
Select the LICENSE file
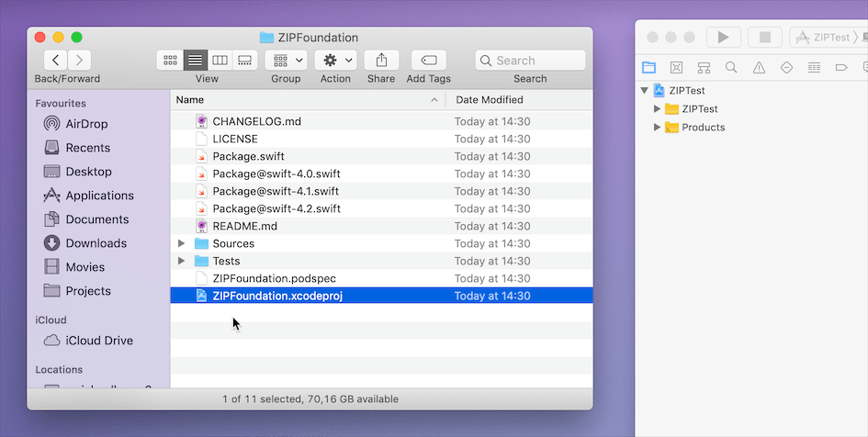pyautogui.click(x=381, y=139)
